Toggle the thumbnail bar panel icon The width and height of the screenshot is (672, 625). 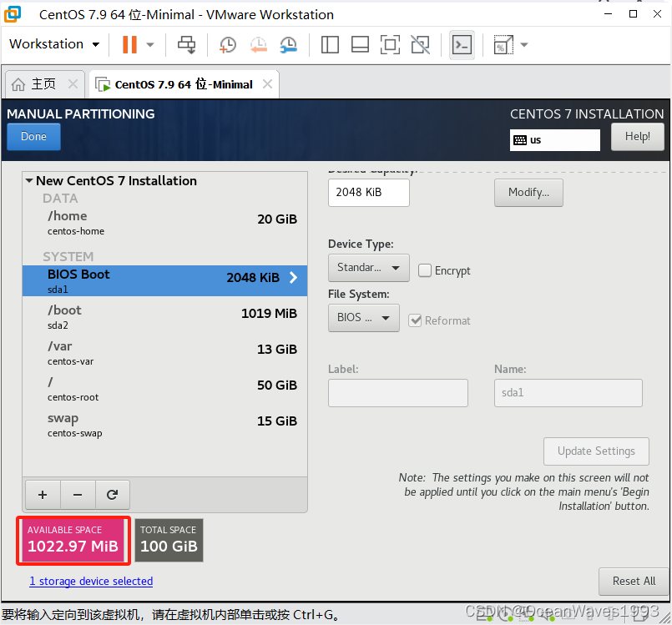pyautogui.click(x=360, y=44)
